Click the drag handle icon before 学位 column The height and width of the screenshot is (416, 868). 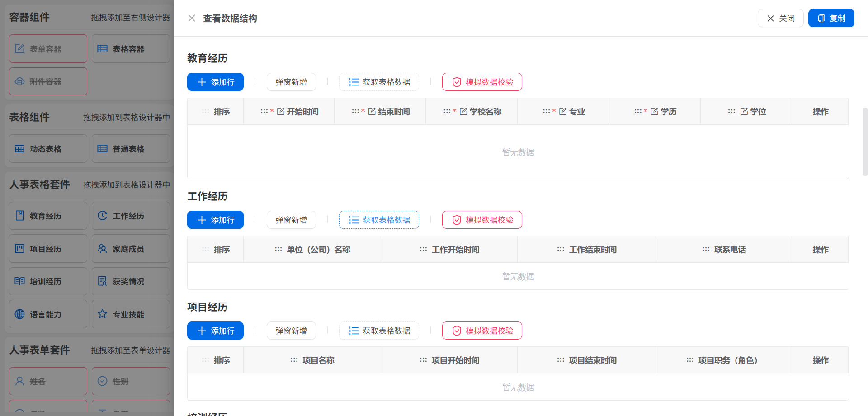731,111
